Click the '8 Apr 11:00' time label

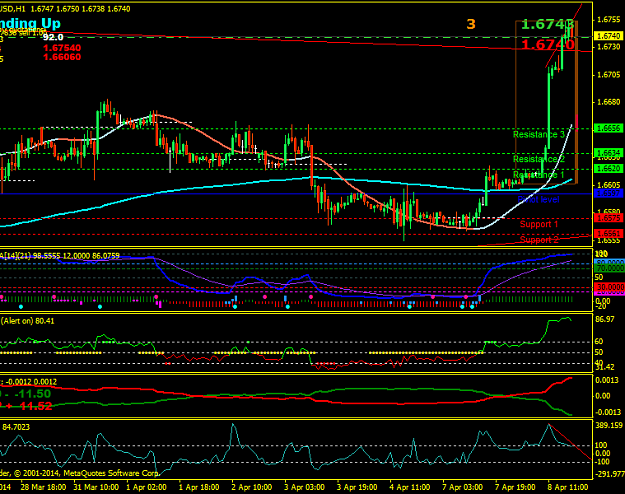[x=568, y=487]
